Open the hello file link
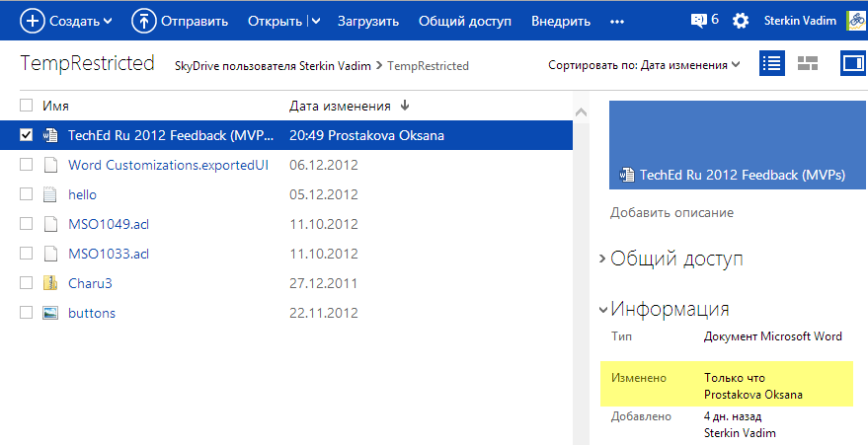 click(83, 194)
